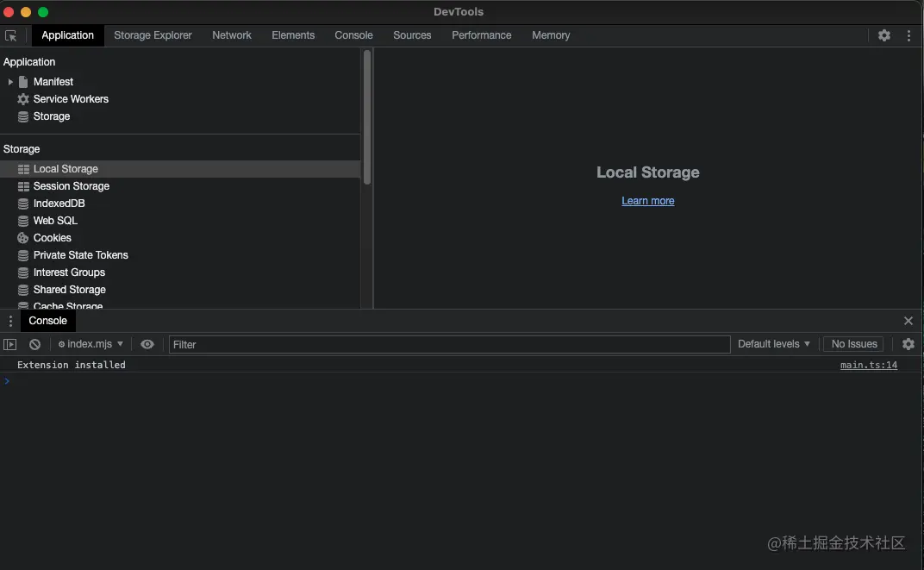Select Service Workers in the sidebar
This screenshot has width=924, height=570.
[x=71, y=99]
